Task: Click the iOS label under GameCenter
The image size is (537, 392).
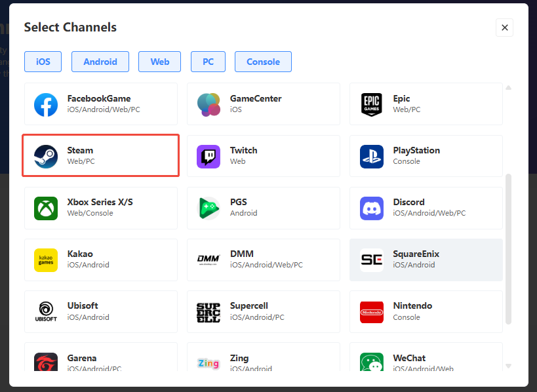Action: [x=236, y=109]
